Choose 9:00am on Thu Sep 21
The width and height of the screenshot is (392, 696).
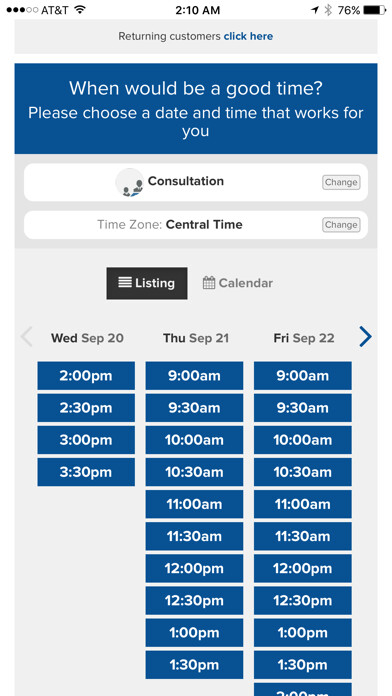(194, 376)
